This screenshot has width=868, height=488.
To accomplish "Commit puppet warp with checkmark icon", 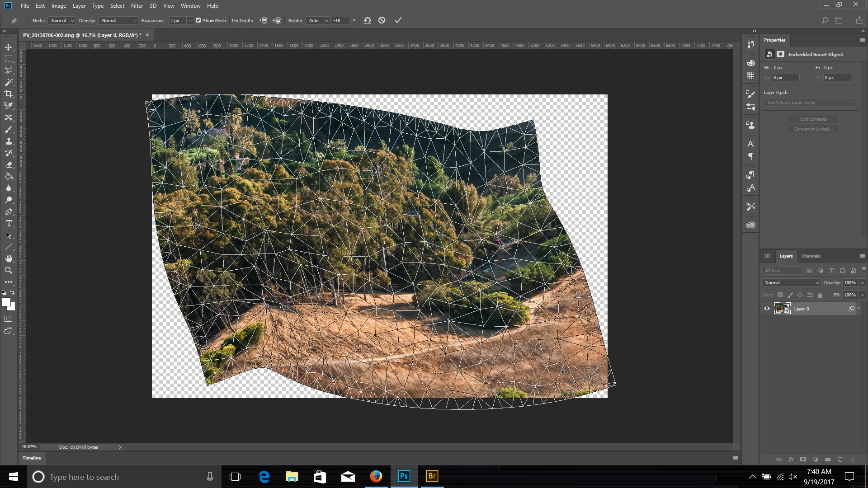I will point(398,20).
